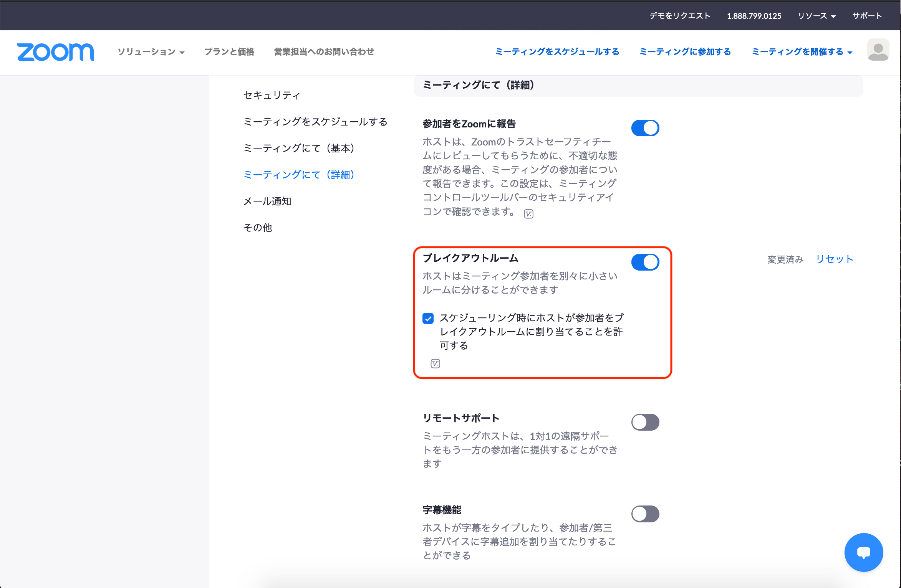Uncheck the breakout room pre-assignment checkbox

coord(428,318)
